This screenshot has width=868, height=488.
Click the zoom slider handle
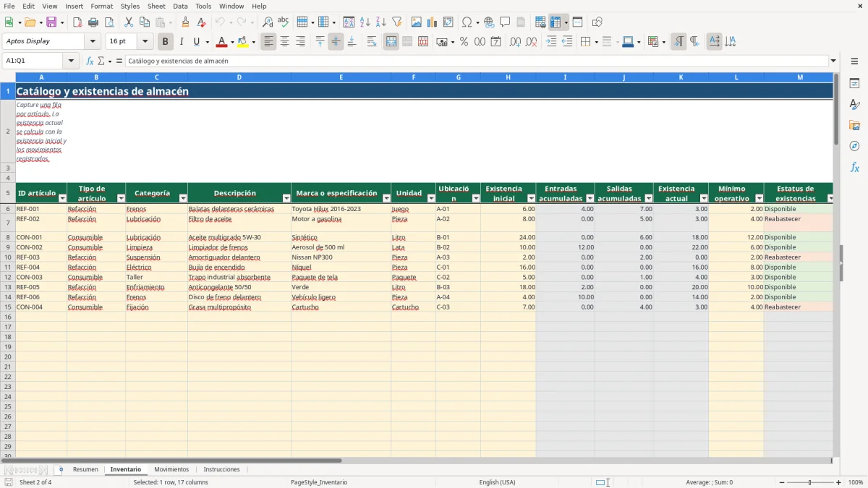pyautogui.click(x=809, y=482)
